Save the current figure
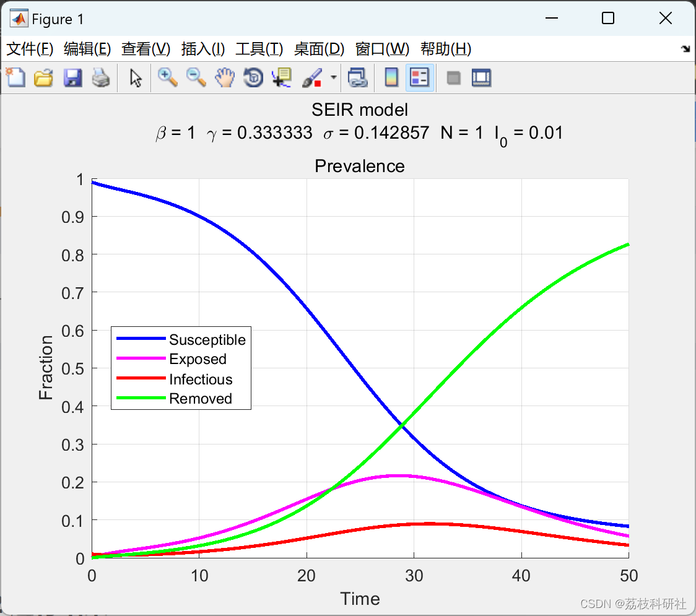Screen dimensions: 696x616 72,77
